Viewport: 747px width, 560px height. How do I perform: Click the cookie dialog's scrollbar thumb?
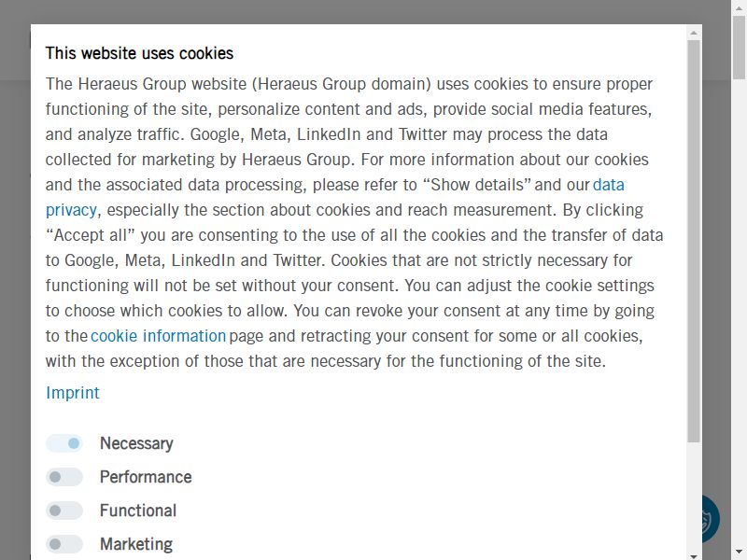pyautogui.click(x=694, y=241)
